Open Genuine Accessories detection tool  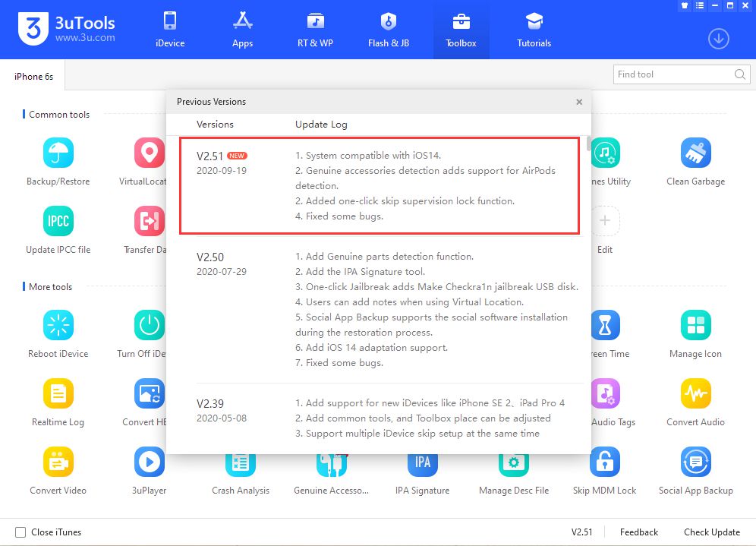click(331, 466)
